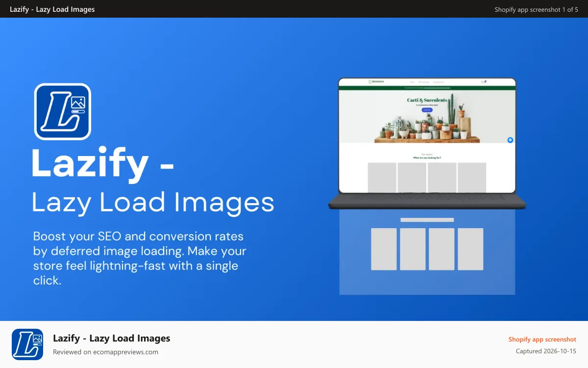The height and width of the screenshot is (368, 588).
Task: Click the orange "Shopify app screenshot" label
Action: (x=542, y=339)
